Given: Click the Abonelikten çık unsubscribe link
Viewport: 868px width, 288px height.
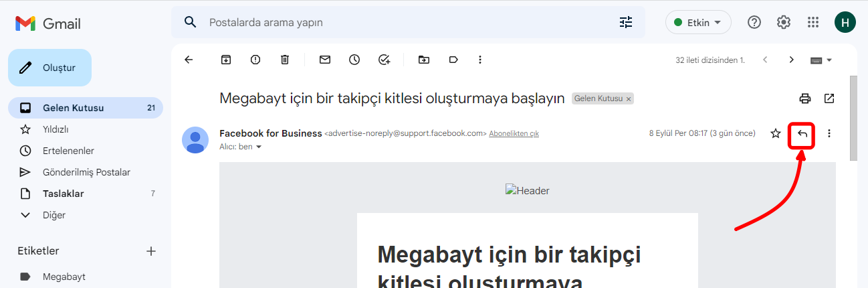Looking at the screenshot, I should [x=514, y=133].
